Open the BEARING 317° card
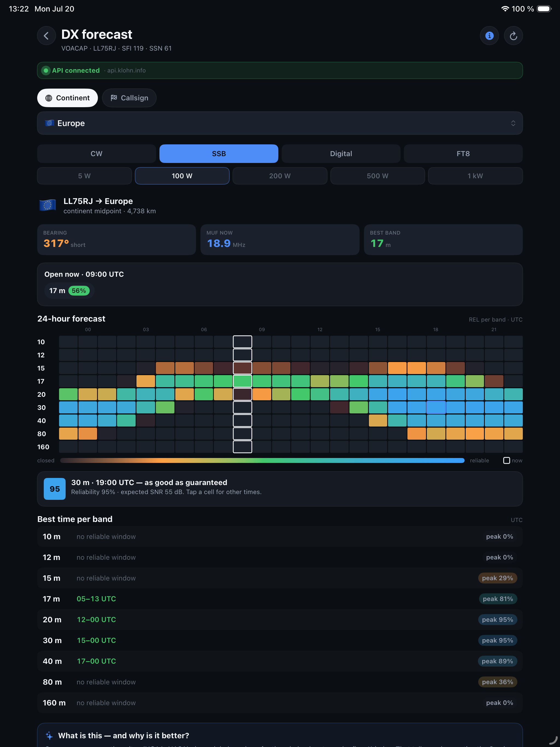Screen dimensions: 560x747 [x=116, y=240]
